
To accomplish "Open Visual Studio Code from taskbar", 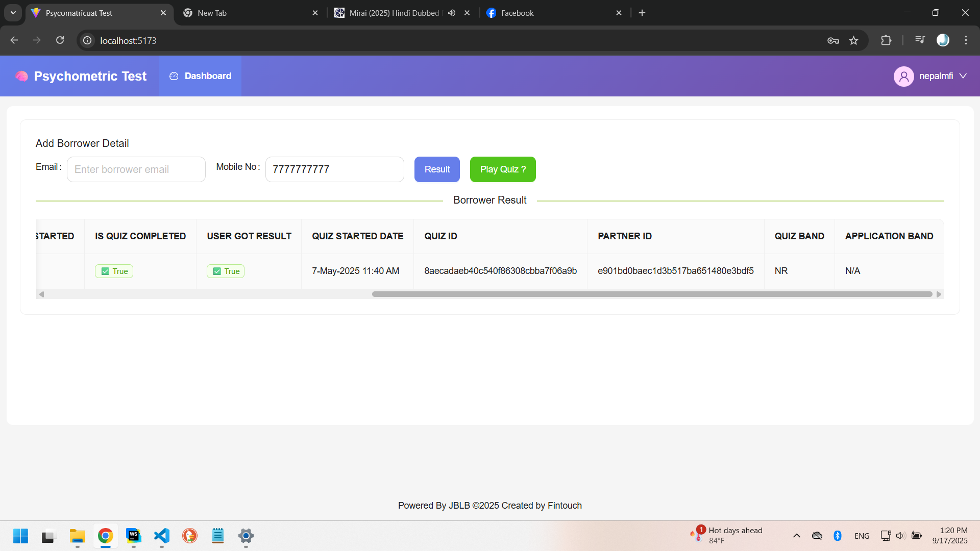I will (162, 536).
